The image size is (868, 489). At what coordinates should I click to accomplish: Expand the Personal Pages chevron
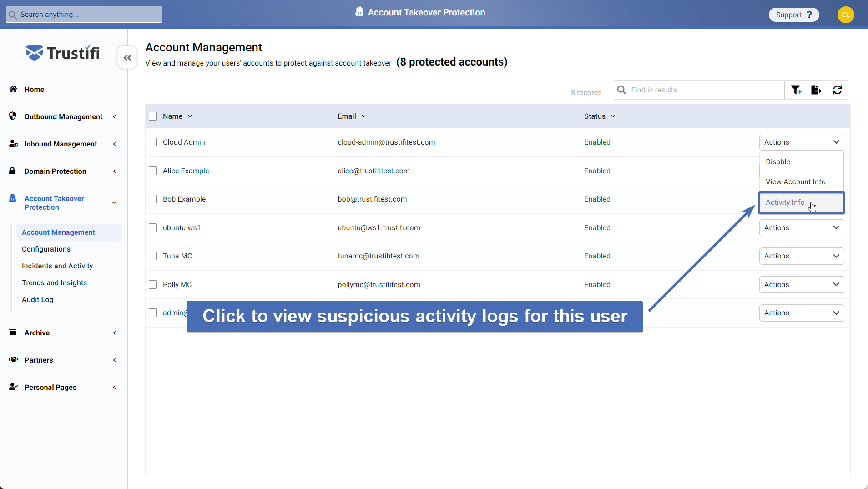pyautogui.click(x=114, y=387)
